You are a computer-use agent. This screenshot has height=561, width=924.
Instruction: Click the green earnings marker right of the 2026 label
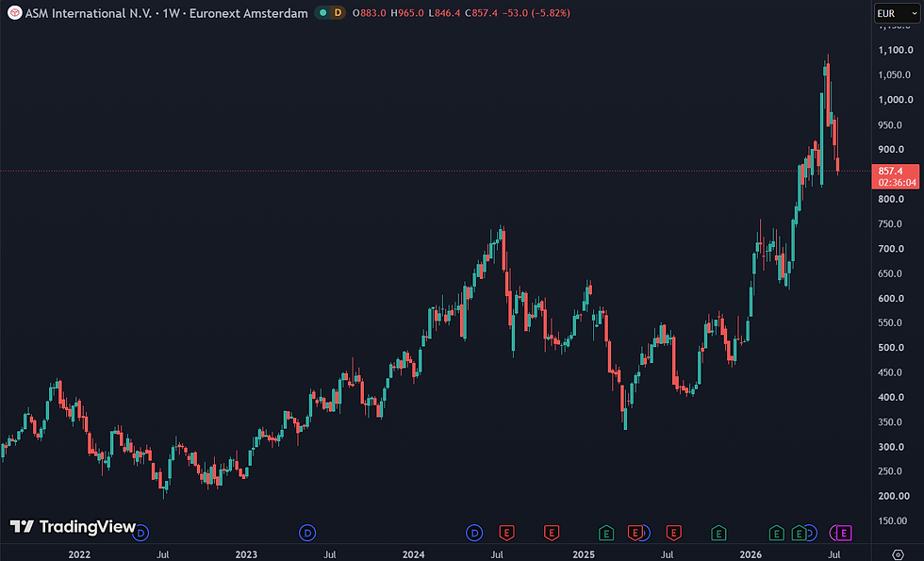click(777, 534)
